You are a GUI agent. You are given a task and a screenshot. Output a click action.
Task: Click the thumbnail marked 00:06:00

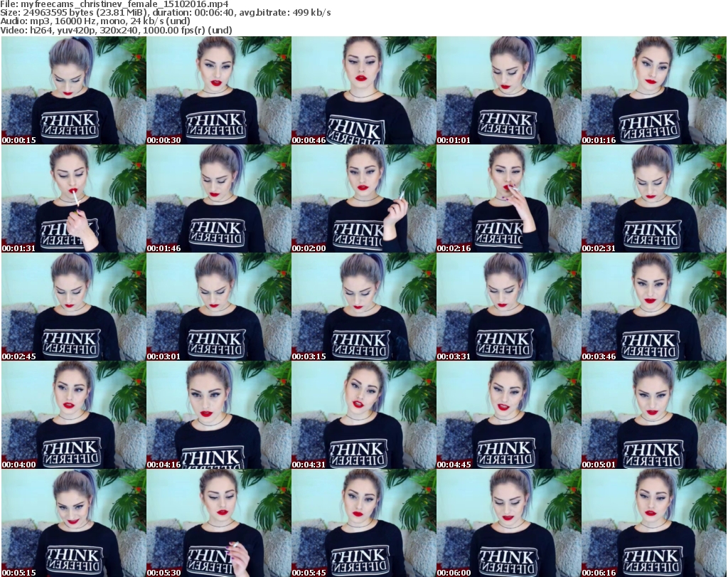508,523
